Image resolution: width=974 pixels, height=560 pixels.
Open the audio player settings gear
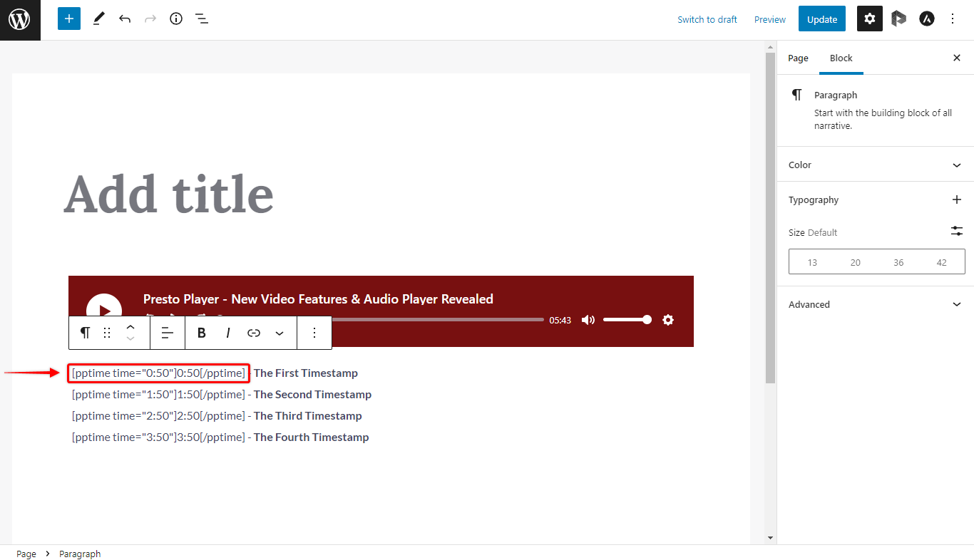(668, 320)
